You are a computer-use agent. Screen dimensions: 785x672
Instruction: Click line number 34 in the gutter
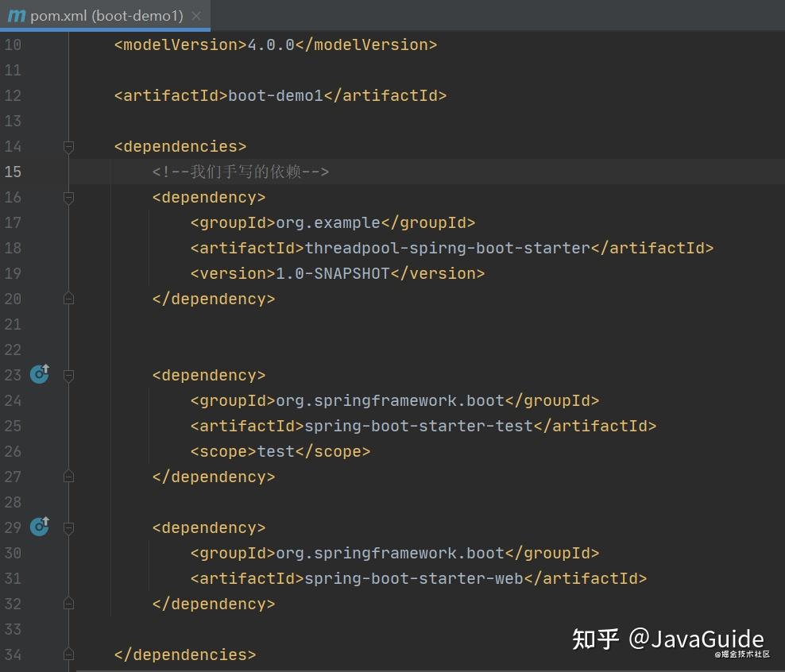13,655
